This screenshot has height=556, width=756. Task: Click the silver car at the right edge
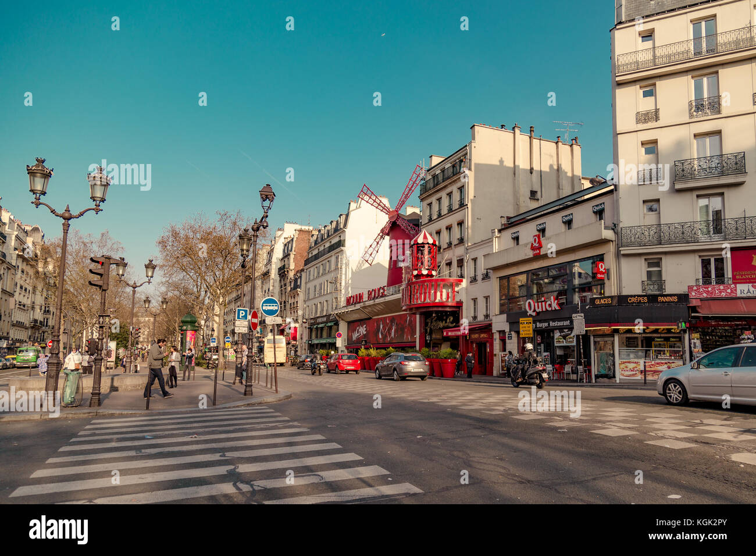[707, 375]
